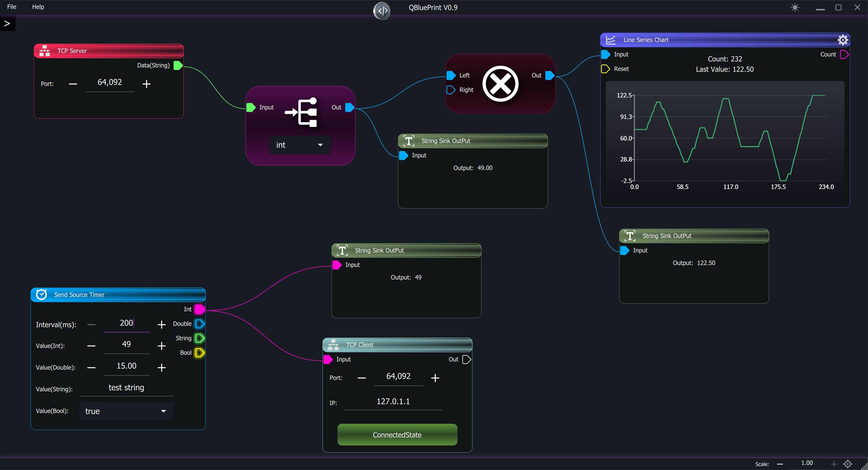868x470 pixels.
Task: Click the TCP Client IP address field
Action: click(x=393, y=401)
